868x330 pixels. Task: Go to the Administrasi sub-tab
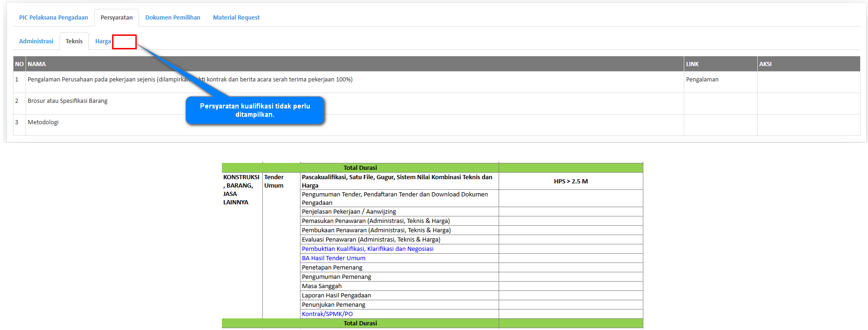(x=36, y=41)
